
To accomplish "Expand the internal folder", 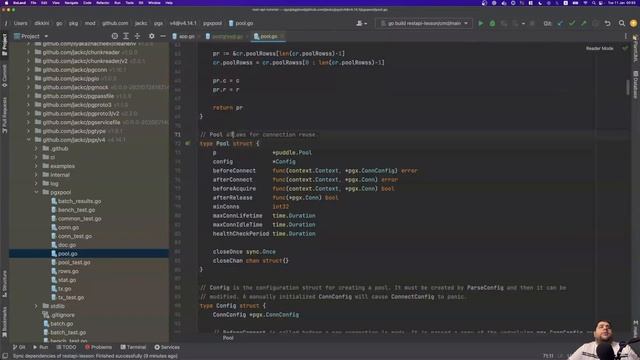I will click(36, 175).
